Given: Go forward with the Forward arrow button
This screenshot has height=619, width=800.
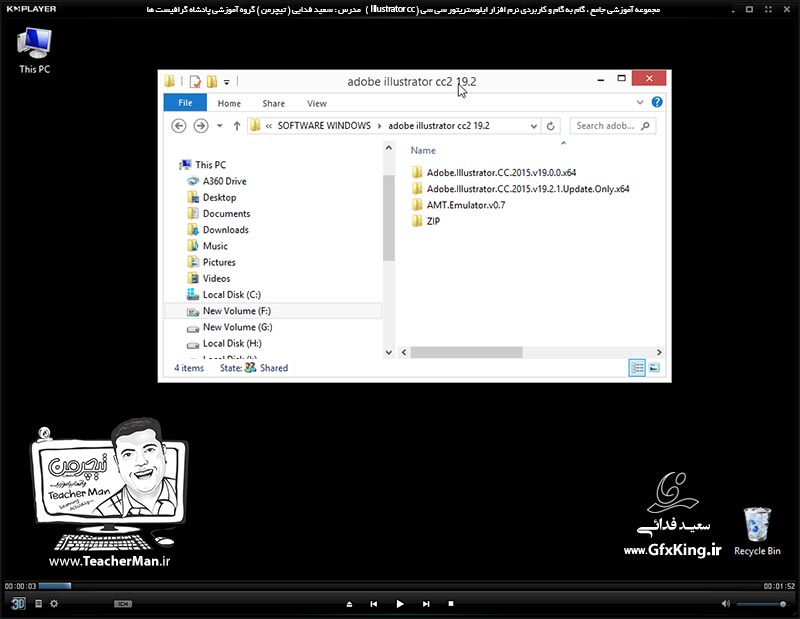Looking at the screenshot, I should click(201, 126).
